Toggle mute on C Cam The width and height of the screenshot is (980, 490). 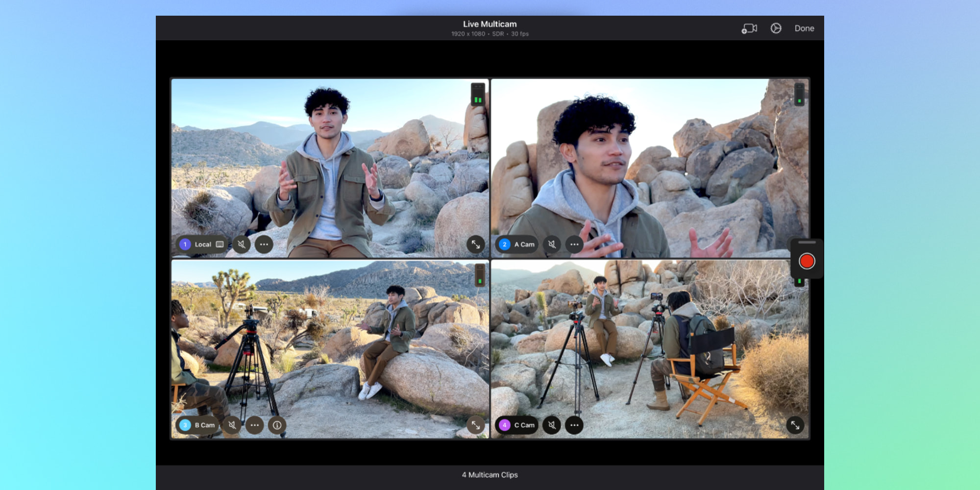pos(552,425)
